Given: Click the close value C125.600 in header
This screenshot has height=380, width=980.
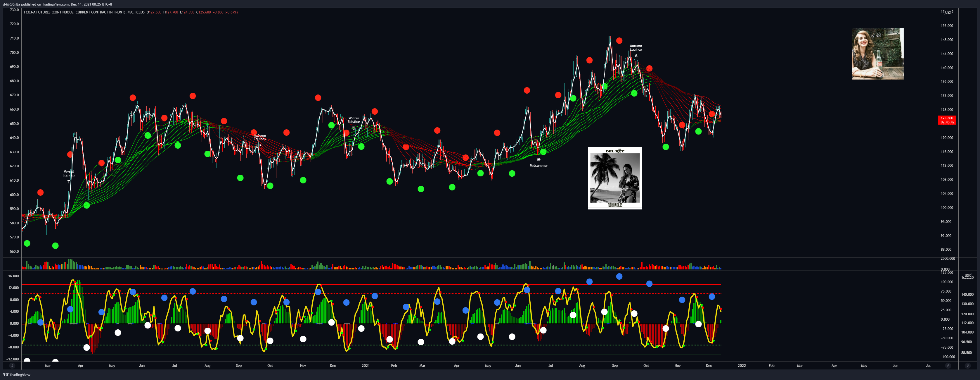Looking at the screenshot, I should tap(204, 12).
